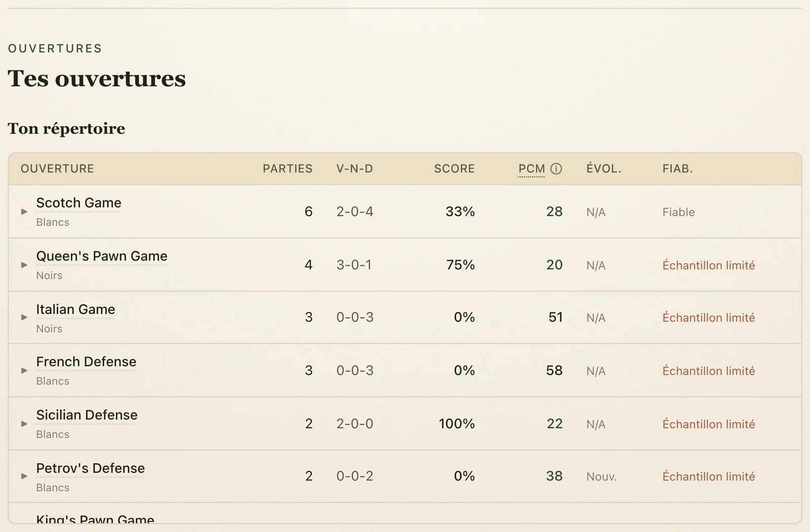Expand the Italian Game row arrow

tap(24, 317)
